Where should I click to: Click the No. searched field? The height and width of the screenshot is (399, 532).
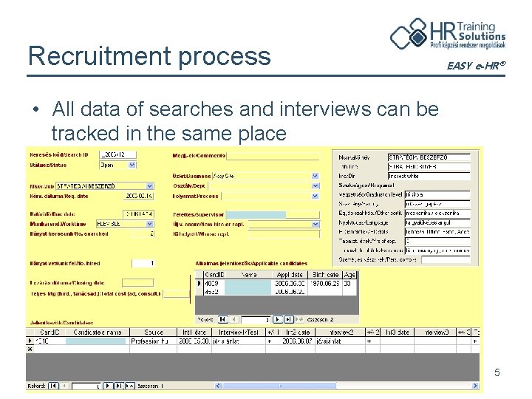tap(143, 233)
